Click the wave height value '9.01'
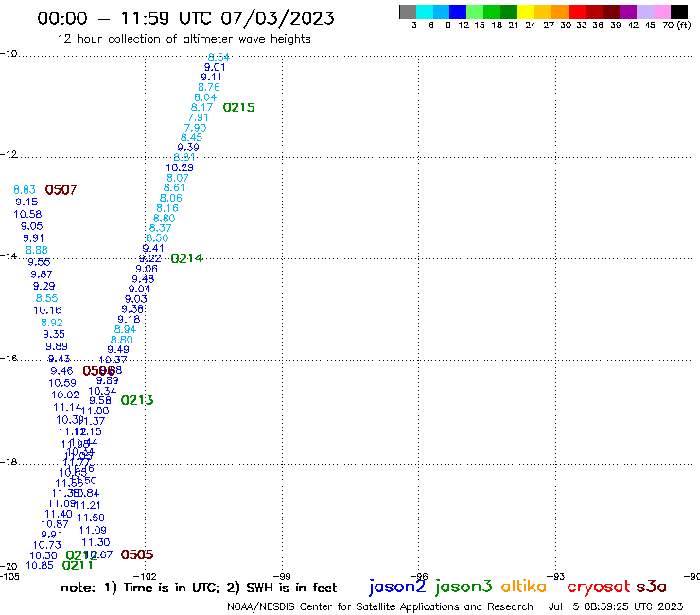Viewport: 700px width, 615px height. 215,67
